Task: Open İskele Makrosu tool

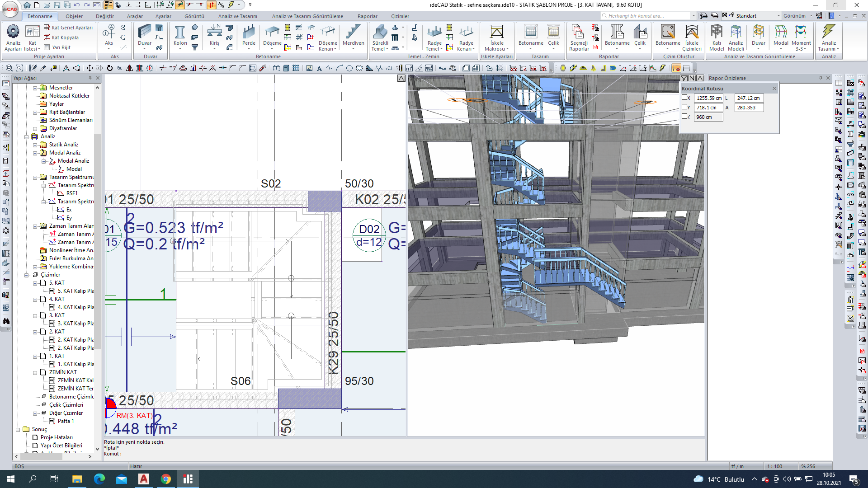Action: [496, 38]
